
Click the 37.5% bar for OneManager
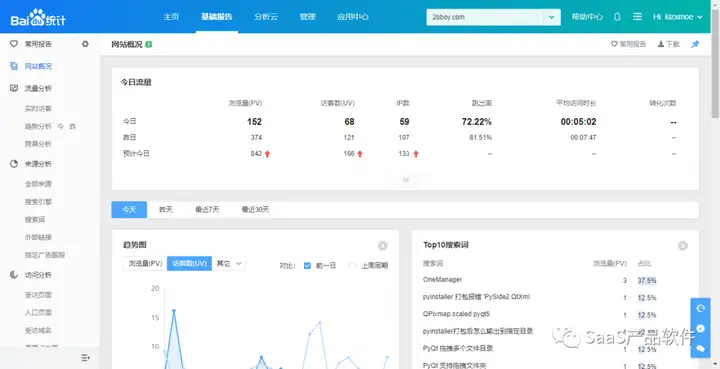click(647, 280)
